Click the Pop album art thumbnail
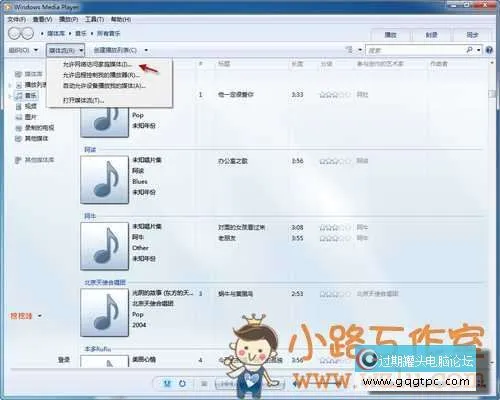 coord(104,122)
